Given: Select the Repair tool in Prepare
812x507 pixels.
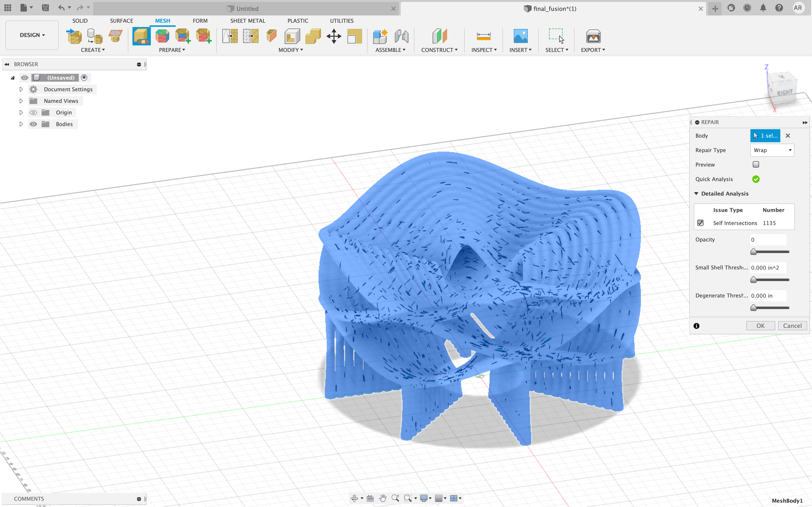Looking at the screenshot, I should [x=141, y=36].
